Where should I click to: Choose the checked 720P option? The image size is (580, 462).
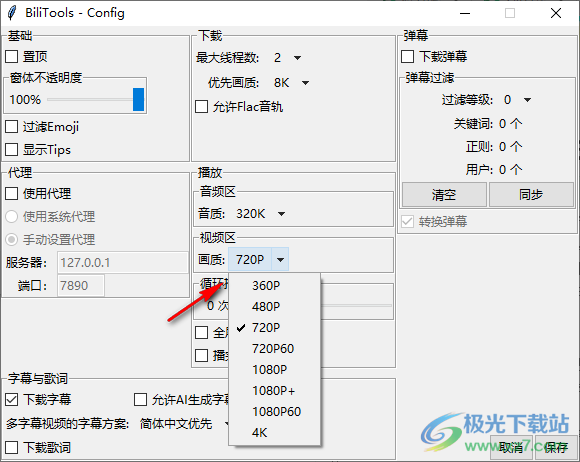[274, 328]
